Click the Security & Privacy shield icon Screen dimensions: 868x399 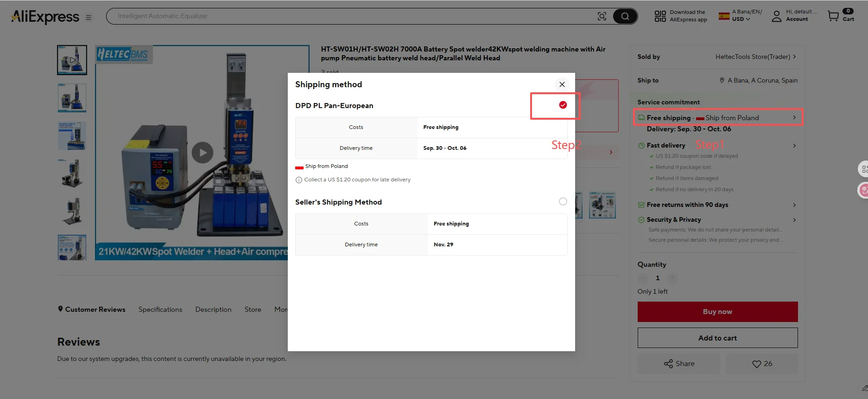[641, 220]
